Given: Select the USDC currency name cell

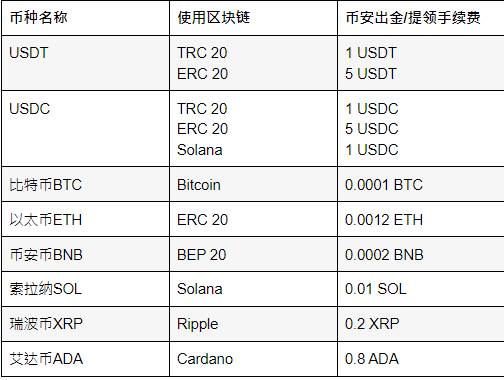Looking at the screenshot, I should pos(85,129).
